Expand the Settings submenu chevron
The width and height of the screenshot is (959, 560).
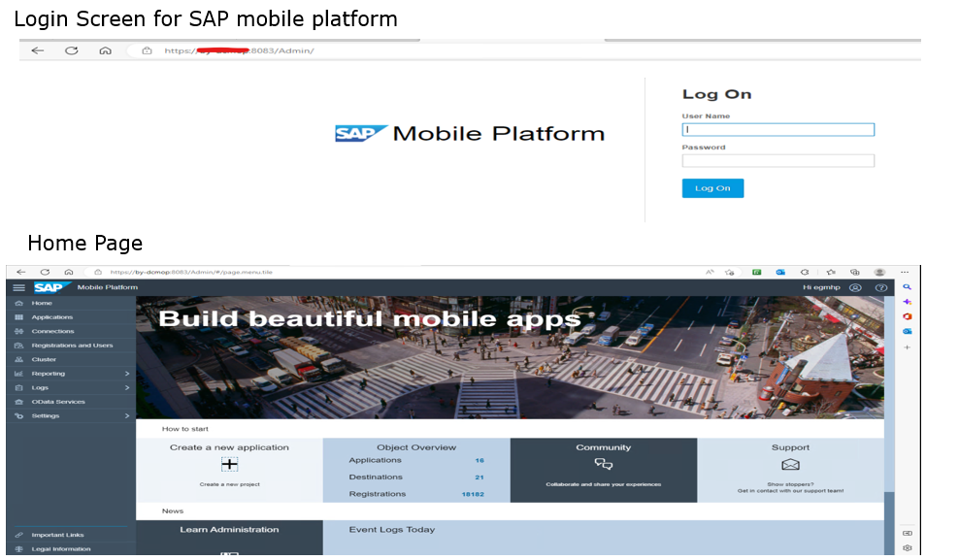[127, 416]
